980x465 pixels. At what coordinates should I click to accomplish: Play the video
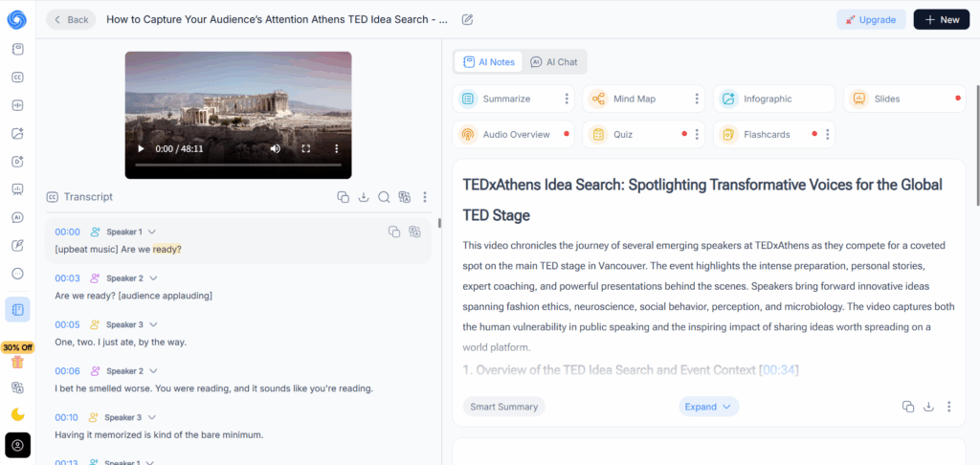(x=141, y=148)
